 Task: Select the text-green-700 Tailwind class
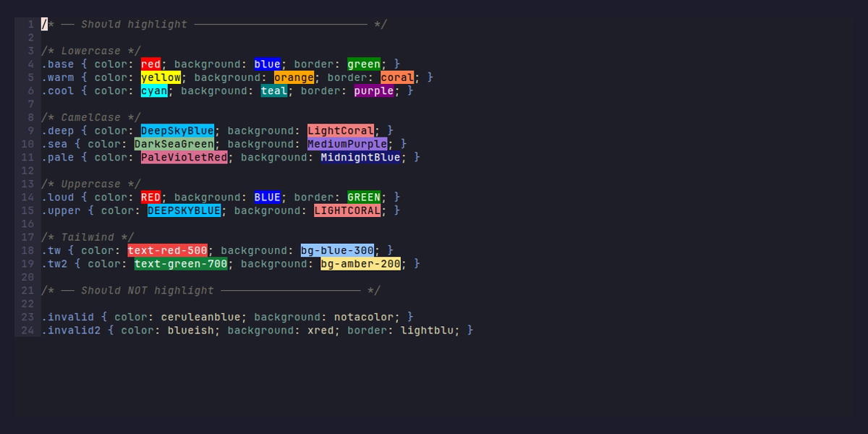181,264
